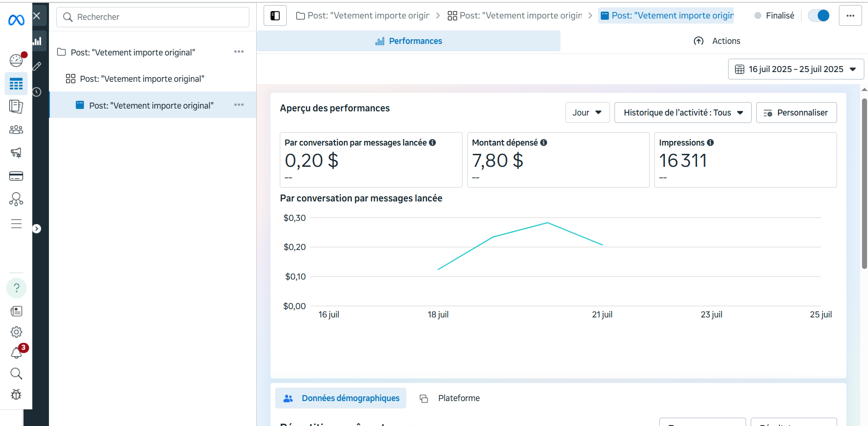Toggle the side panel layout button
Screen dimensions: 868x426
(x=275, y=16)
